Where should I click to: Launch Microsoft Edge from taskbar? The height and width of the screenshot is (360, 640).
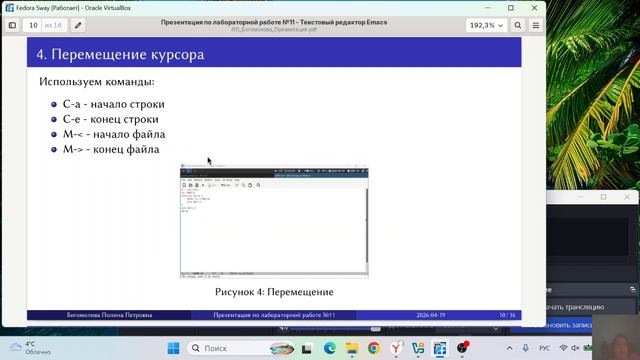click(x=329, y=348)
